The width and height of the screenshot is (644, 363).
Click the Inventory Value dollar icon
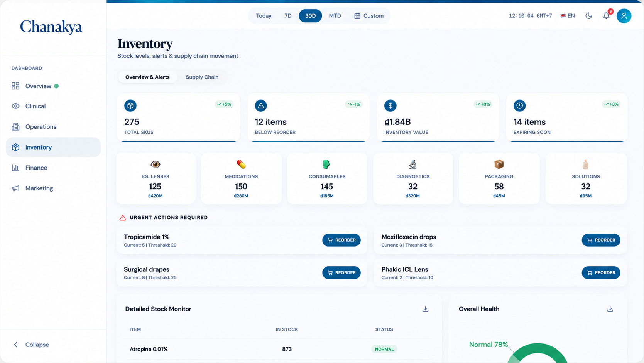pos(390,106)
